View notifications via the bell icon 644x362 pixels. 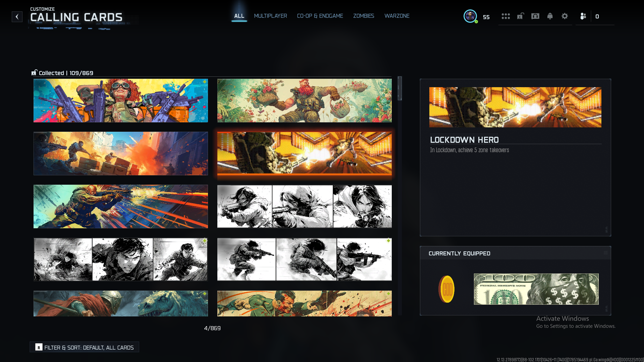click(550, 16)
